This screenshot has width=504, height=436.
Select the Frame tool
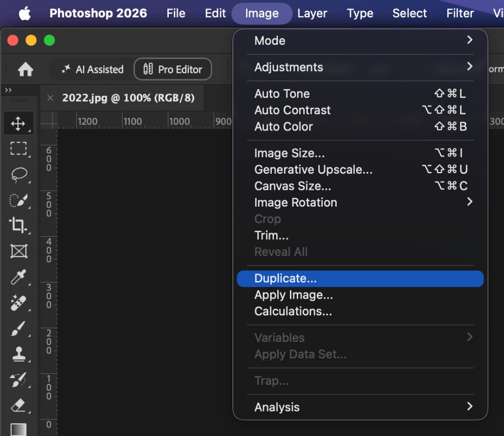(x=18, y=251)
